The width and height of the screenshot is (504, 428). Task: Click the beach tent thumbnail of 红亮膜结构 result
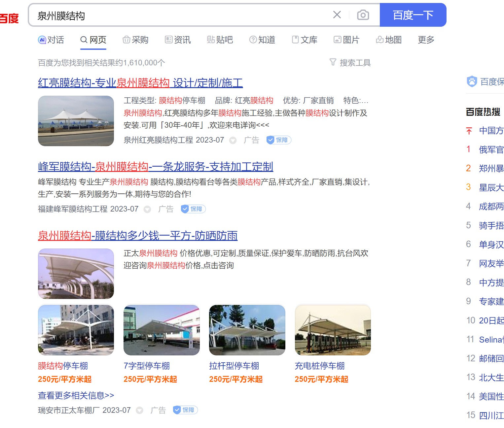[x=76, y=121]
